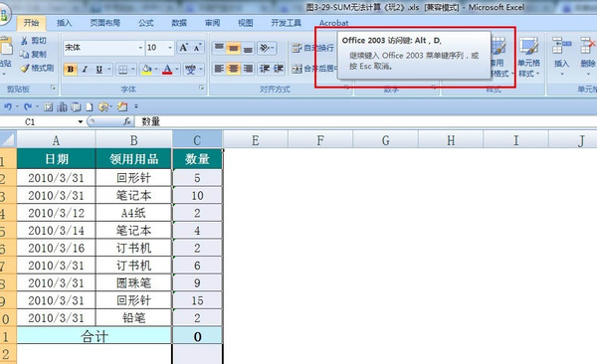Image resolution: width=597 pixels, height=364 pixels.
Task: Open the 页面布局 (Page Layout) tab
Action: pos(105,23)
